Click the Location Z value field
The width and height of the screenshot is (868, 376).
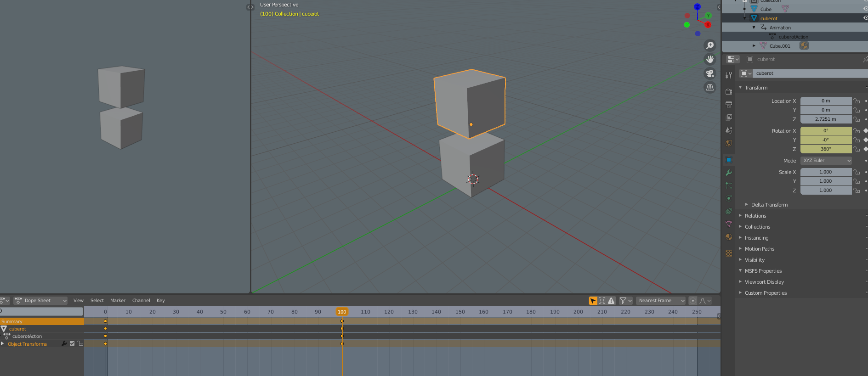tap(826, 119)
